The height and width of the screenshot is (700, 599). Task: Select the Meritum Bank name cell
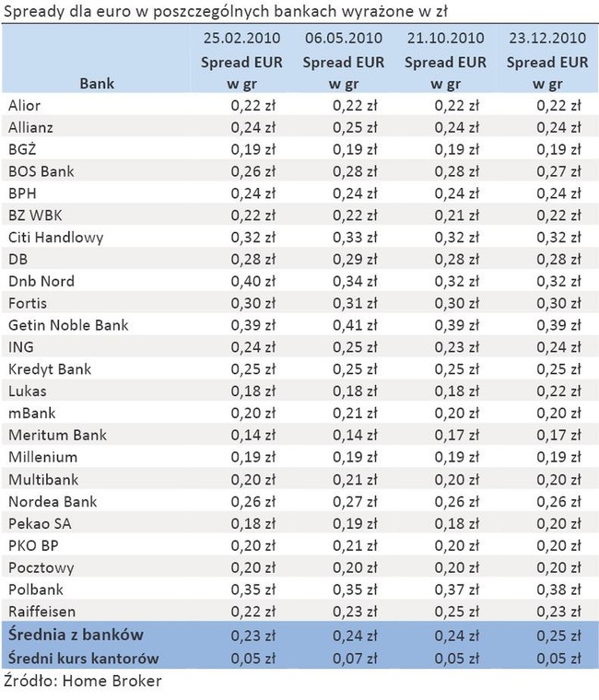pyautogui.click(x=58, y=435)
